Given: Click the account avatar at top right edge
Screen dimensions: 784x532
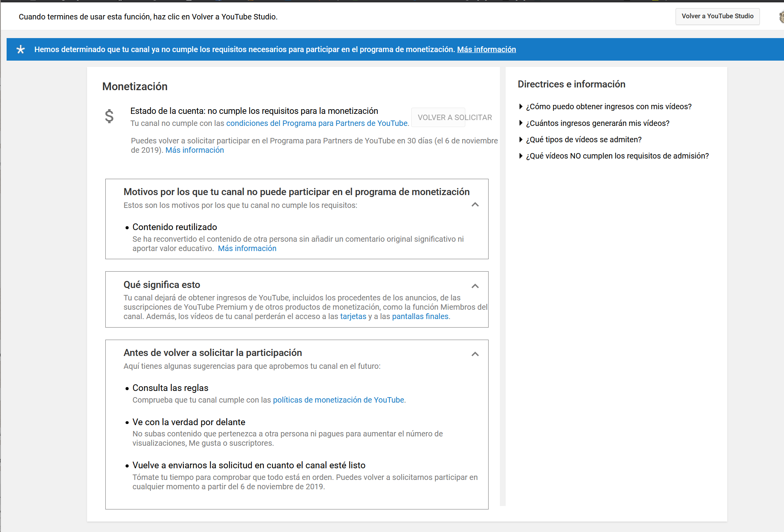Looking at the screenshot, I should (781, 17).
